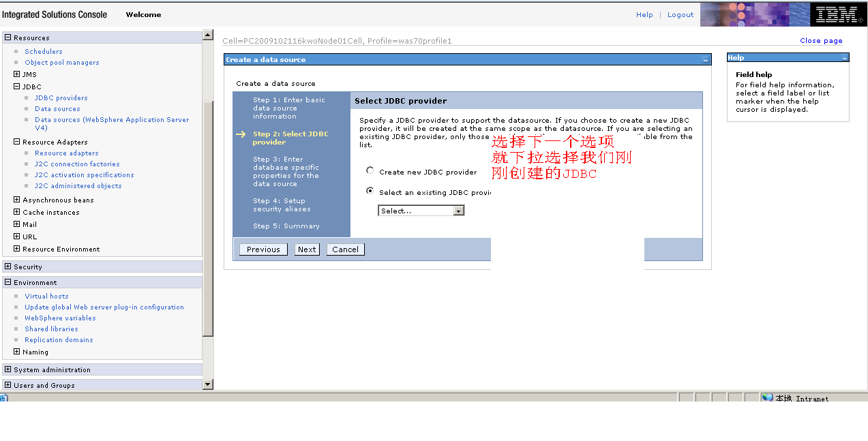Open the Resource adapters link
This screenshot has width=868, height=441.
click(x=67, y=153)
